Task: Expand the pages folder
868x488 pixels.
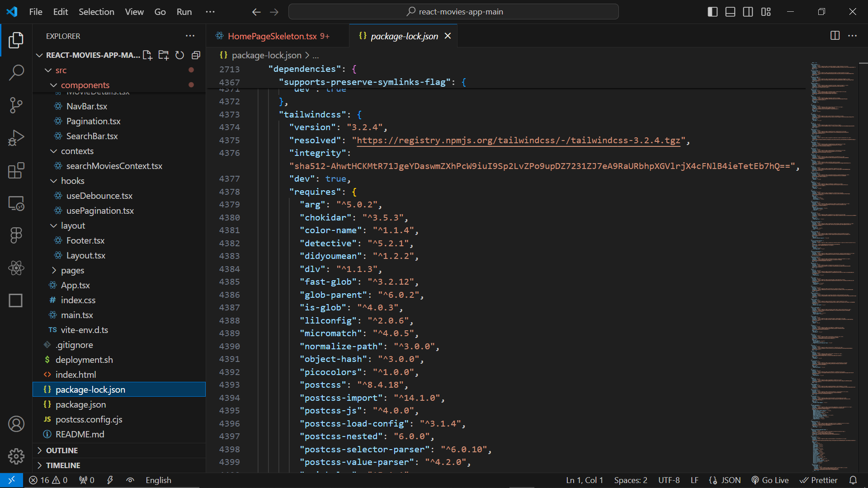Action: (x=72, y=270)
